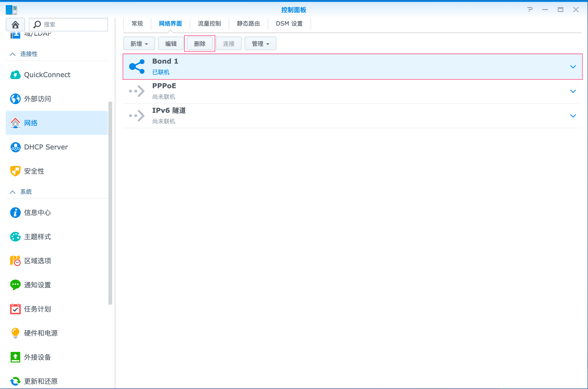588x389 pixels.
Task: Collapse the 连接性 section
Action: 13,54
